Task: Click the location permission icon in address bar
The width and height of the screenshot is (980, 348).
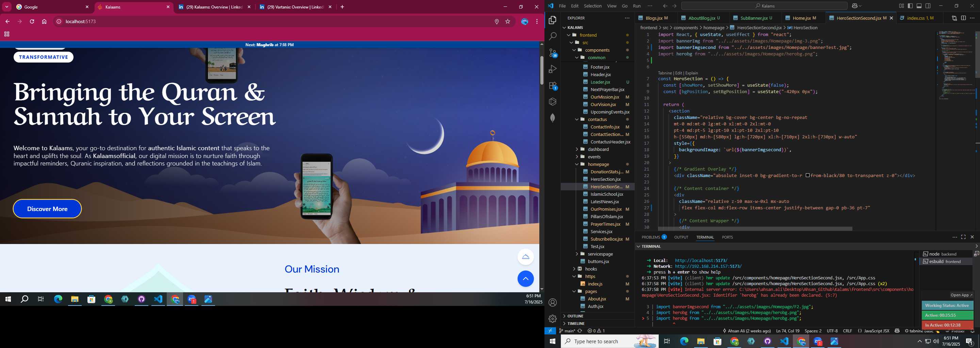Action: click(496, 22)
